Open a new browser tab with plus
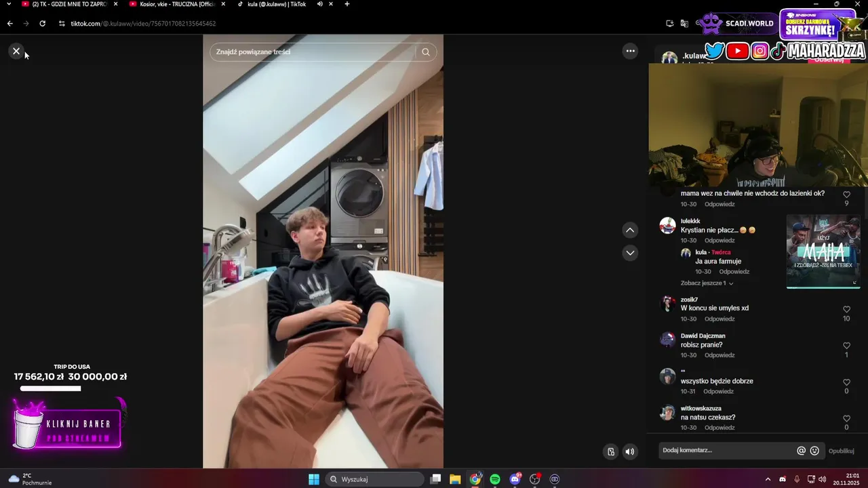Viewport: 868px width, 488px height. [x=347, y=4]
